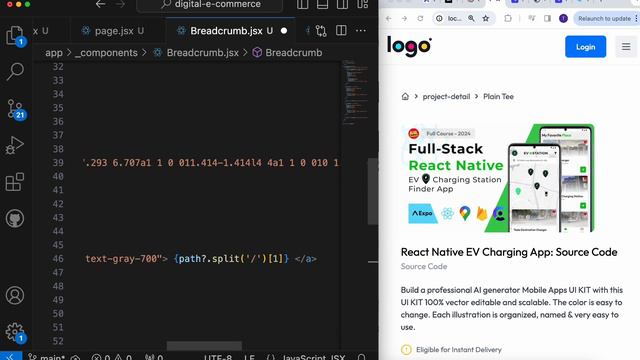Open the Extensions view
Viewport: 640px width, 360px height.
pyautogui.click(x=15, y=182)
